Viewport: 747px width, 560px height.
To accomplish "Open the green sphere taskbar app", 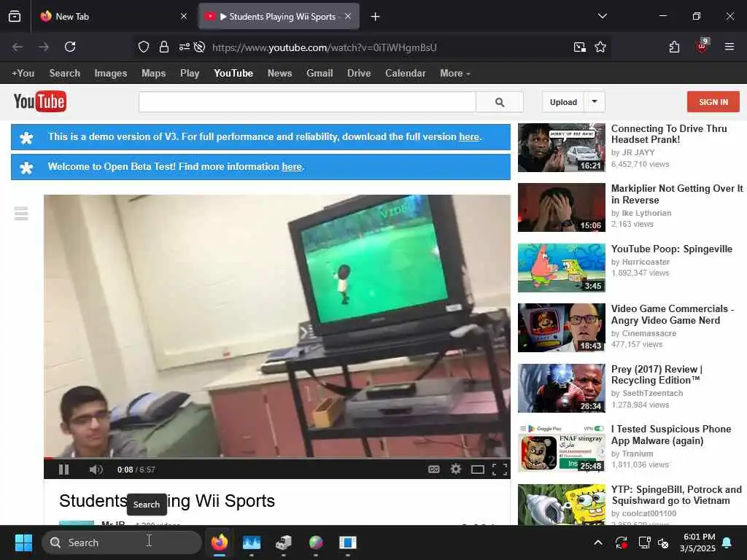I will click(x=316, y=542).
